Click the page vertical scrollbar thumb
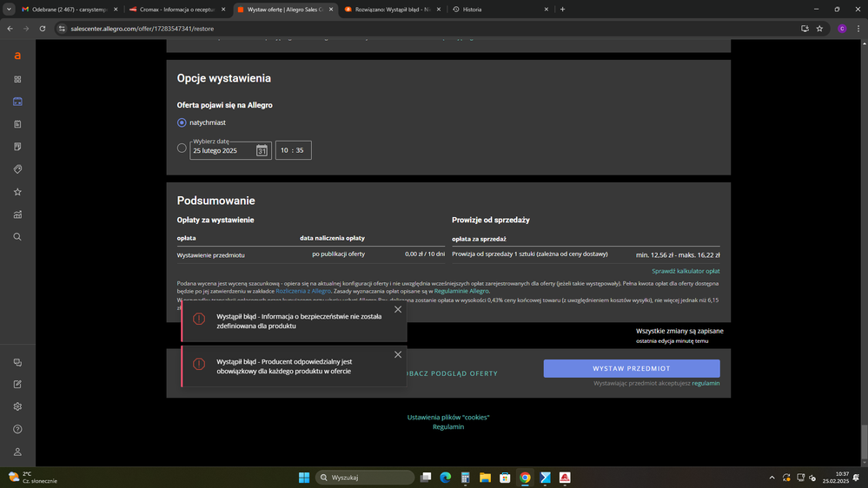Screen dimensions: 868x488 865,441
